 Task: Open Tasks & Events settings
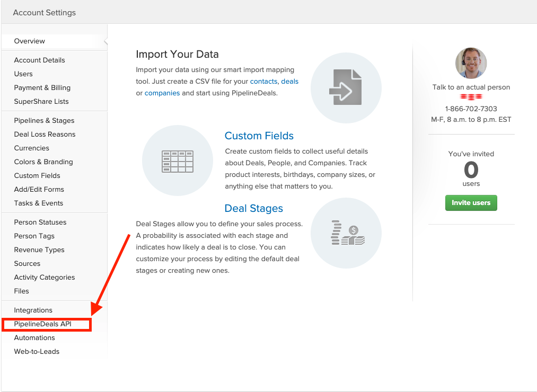click(x=38, y=203)
